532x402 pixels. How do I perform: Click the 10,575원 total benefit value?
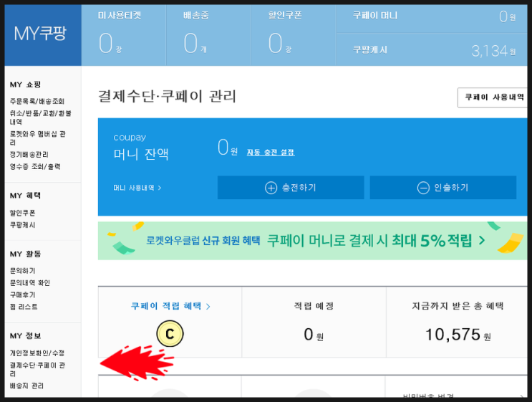pyautogui.click(x=458, y=335)
